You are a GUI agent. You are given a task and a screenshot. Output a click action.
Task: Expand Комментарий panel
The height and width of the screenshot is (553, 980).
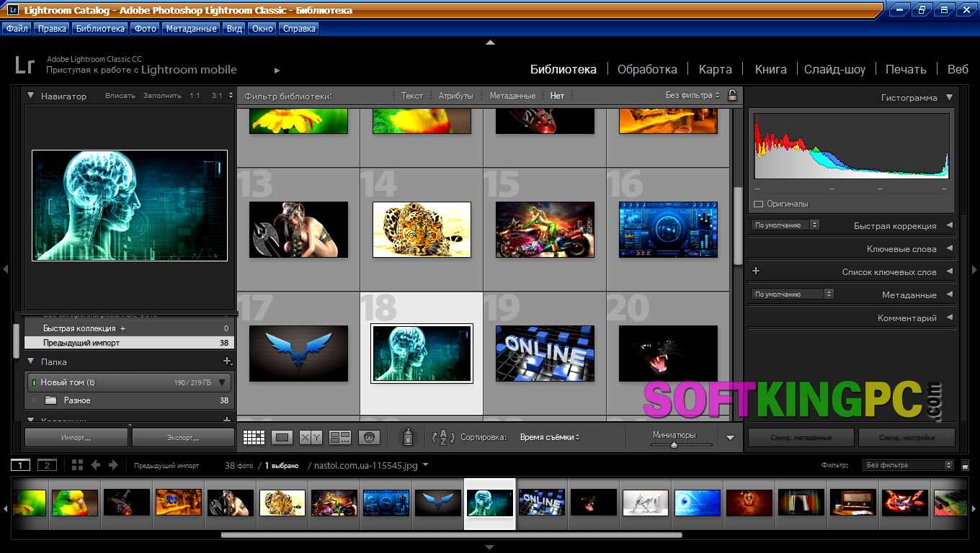point(949,318)
